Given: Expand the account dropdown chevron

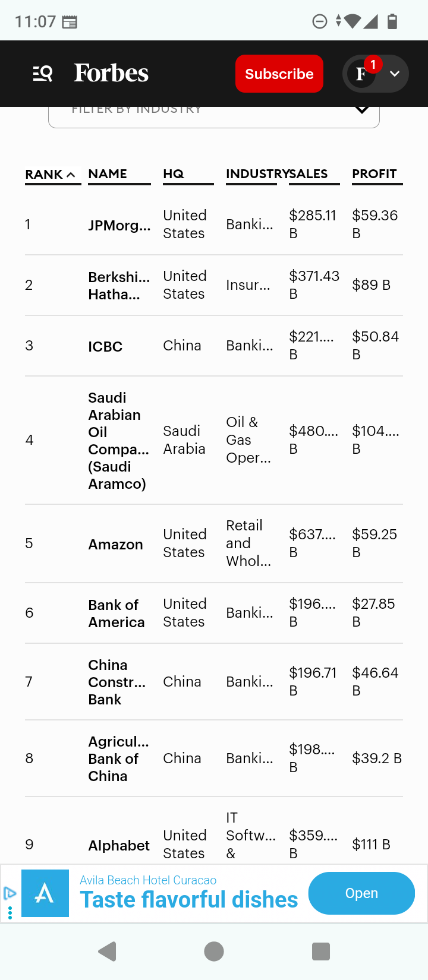Looking at the screenshot, I should [395, 74].
